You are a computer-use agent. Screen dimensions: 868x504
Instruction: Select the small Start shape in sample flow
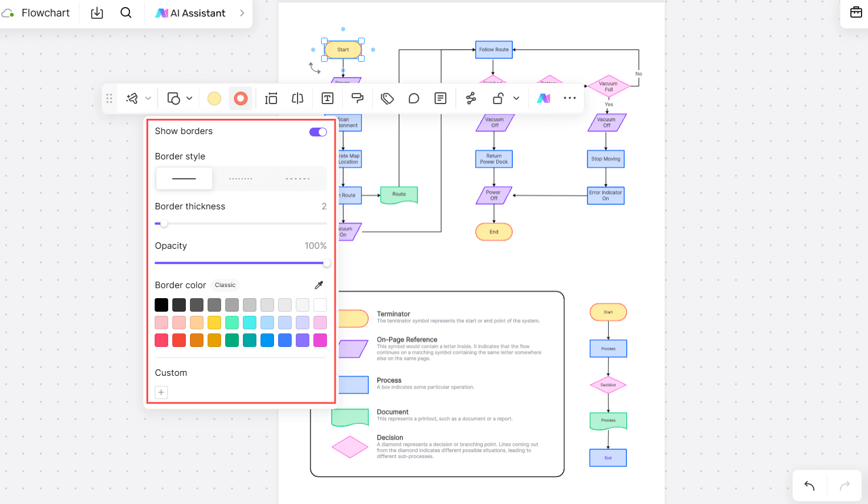point(608,312)
